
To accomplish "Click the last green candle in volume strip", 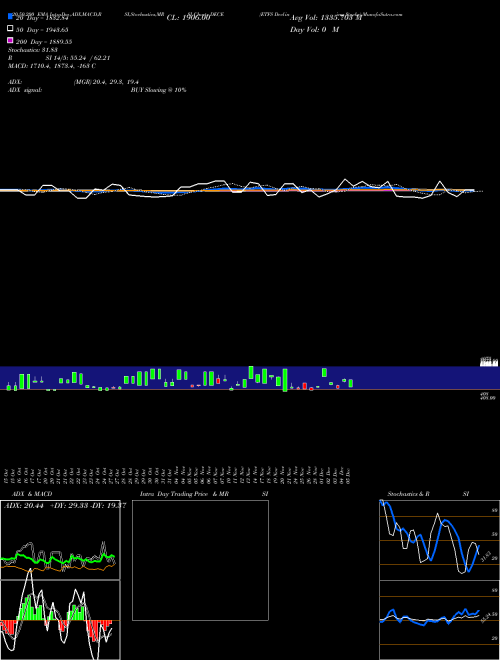I will point(351,383).
